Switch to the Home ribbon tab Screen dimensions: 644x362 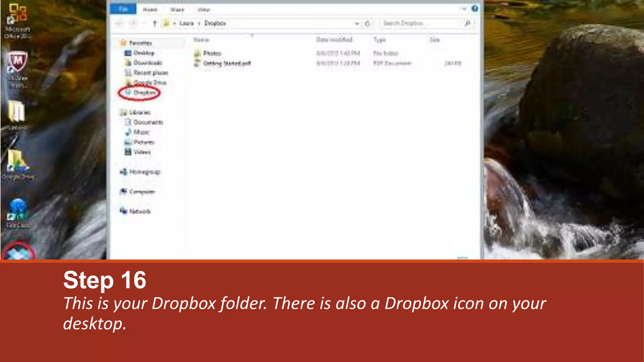(150, 9)
